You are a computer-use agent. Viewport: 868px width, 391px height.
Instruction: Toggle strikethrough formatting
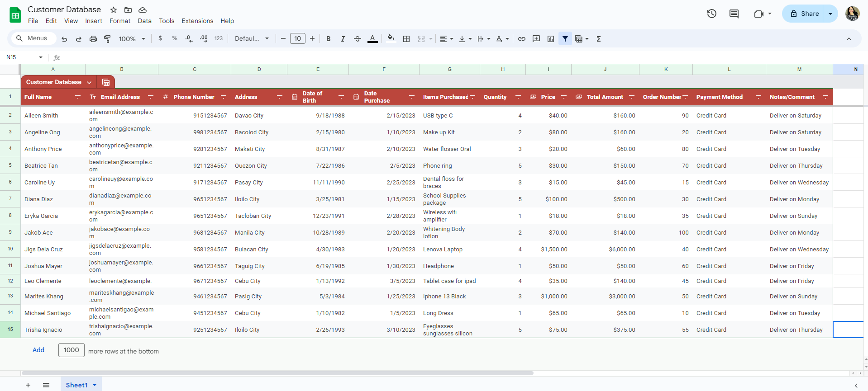[x=358, y=39]
